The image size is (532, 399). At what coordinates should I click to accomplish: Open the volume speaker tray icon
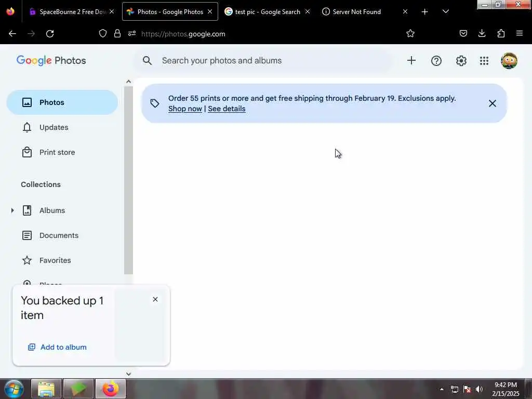click(x=479, y=389)
